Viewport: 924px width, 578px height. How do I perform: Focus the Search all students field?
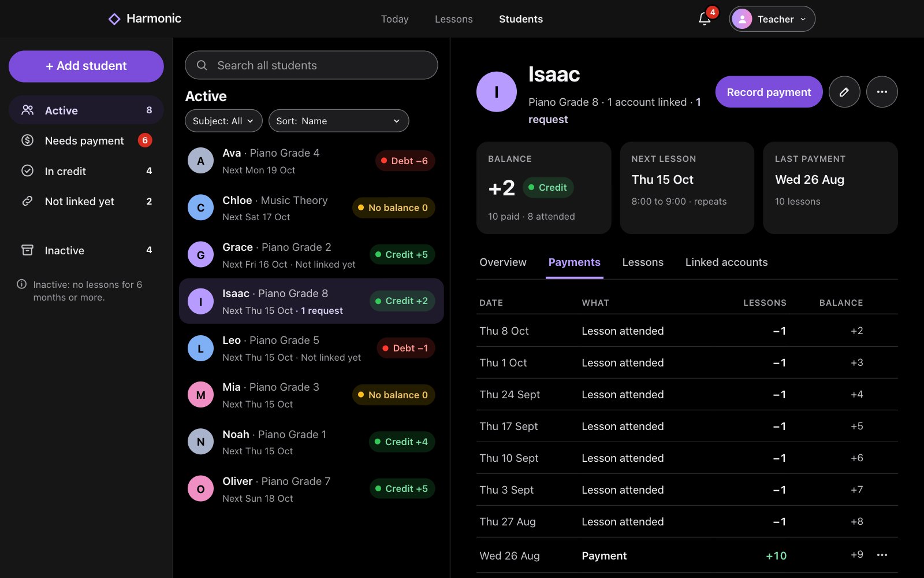[x=311, y=65]
